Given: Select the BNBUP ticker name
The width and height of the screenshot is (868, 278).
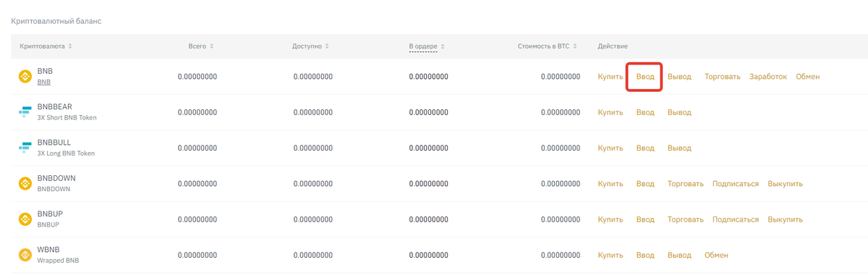Looking at the screenshot, I should pyautogui.click(x=51, y=214).
